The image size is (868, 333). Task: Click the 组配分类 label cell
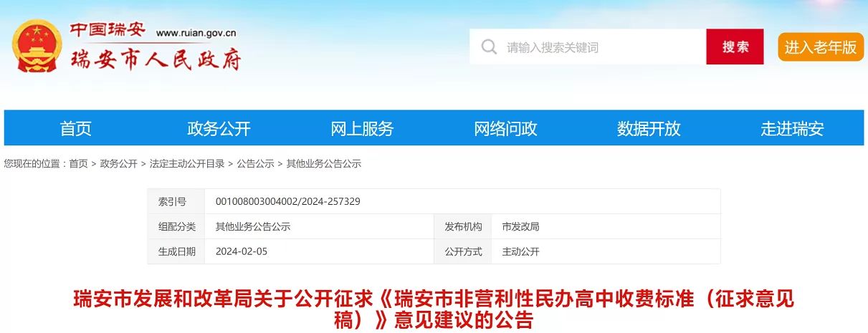click(x=176, y=227)
